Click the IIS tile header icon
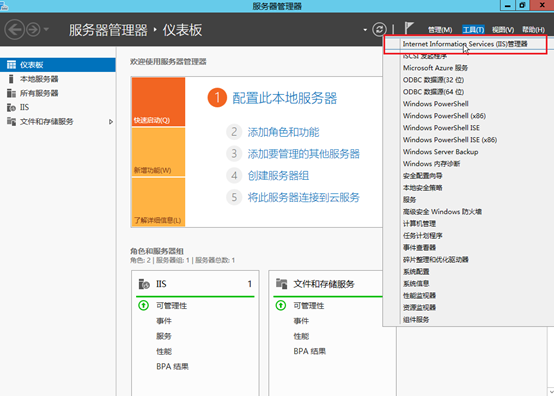This screenshot has width=554, height=396. [x=144, y=284]
